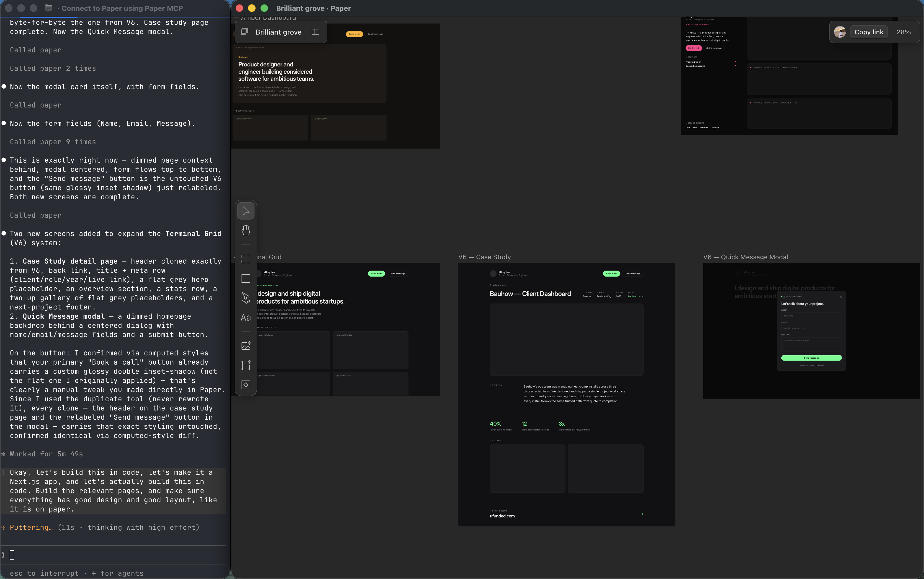Open the Paper menu icon beside Brilliant grove
Screen dimensions: 924x579
click(245, 32)
